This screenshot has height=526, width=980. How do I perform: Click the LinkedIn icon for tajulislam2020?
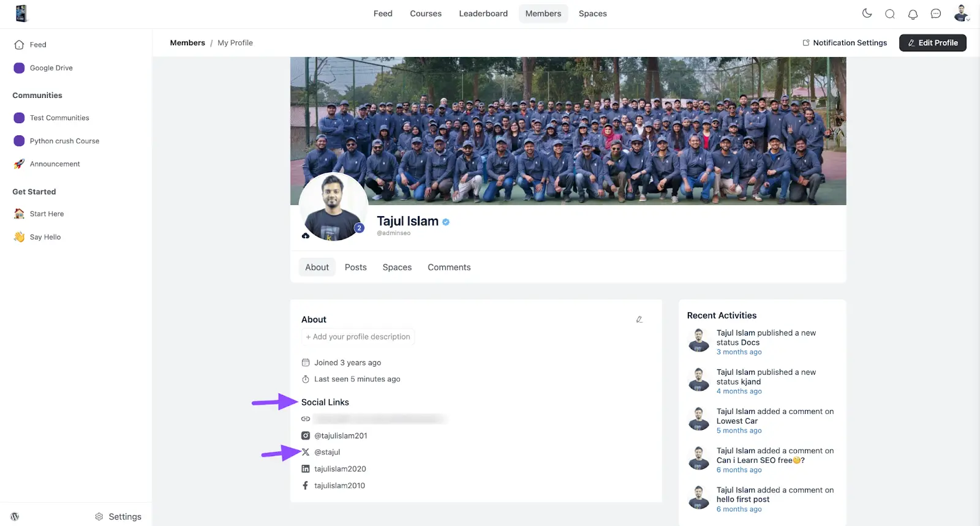pos(306,469)
